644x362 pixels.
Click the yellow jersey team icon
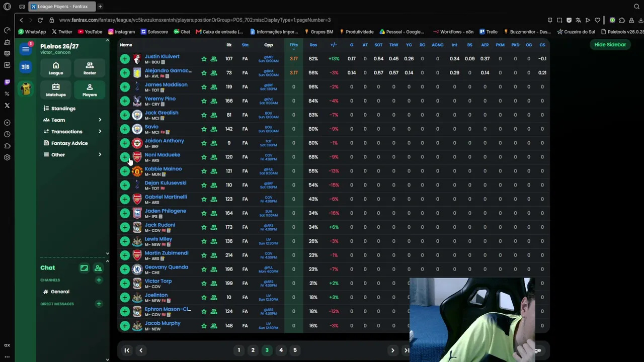(26, 89)
